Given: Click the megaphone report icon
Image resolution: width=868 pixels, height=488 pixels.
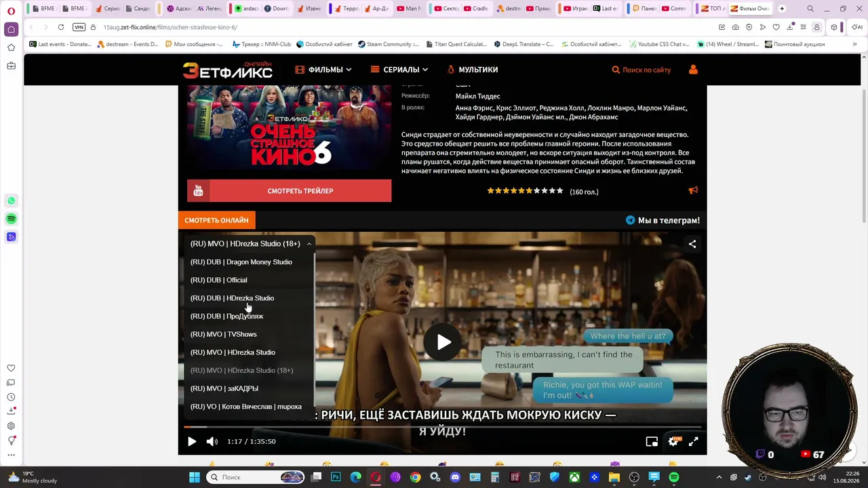Looking at the screenshot, I should [693, 190].
